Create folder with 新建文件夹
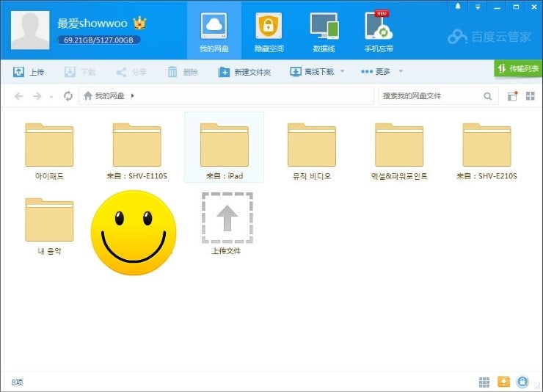This screenshot has width=543, height=392. (244, 72)
